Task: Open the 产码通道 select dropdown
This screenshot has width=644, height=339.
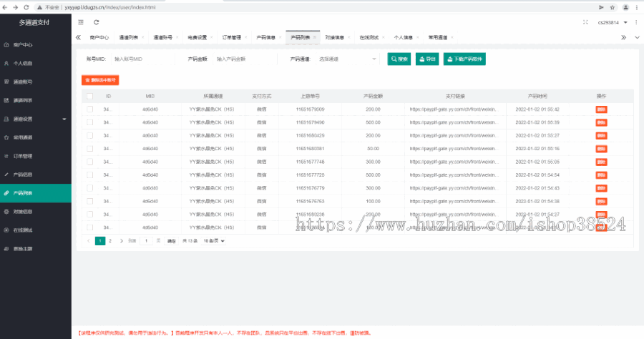Action: 346,59
